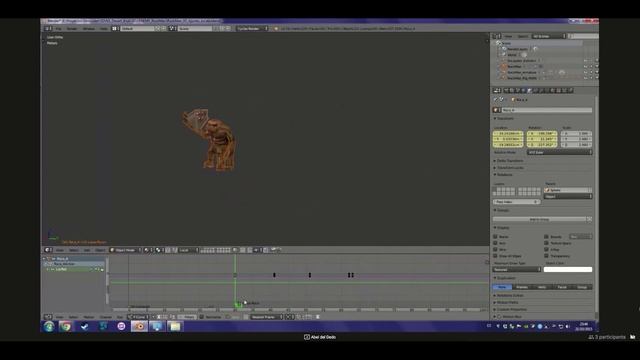Switch to the World properties tab icon
Viewport: 640px width, 360px height.
pyautogui.click(x=523, y=90)
